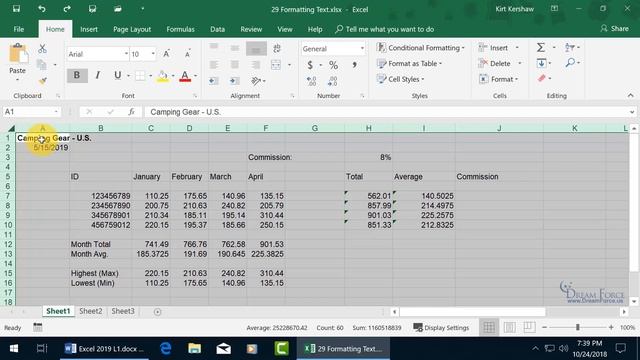Increase cell indent

[x=235, y=81]
